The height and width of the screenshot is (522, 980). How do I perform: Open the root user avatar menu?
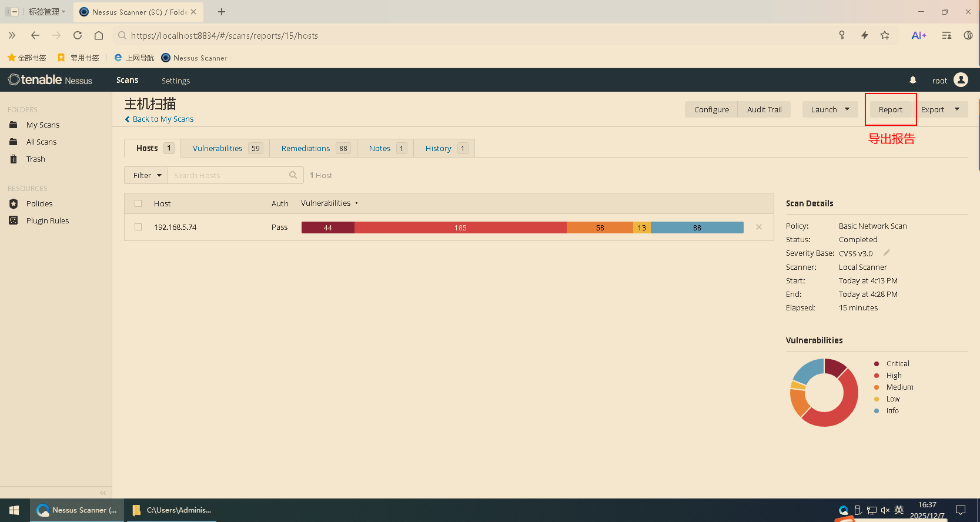(961, 80)
